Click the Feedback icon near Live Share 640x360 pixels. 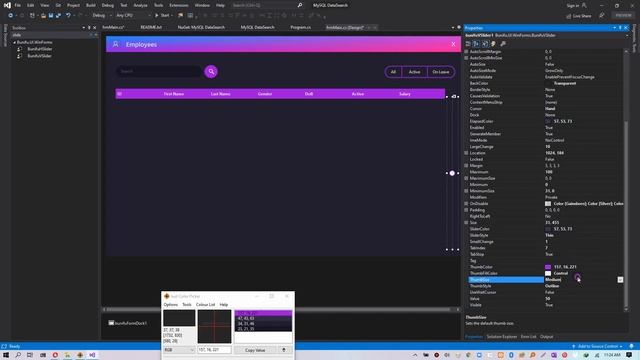[602, 16]
